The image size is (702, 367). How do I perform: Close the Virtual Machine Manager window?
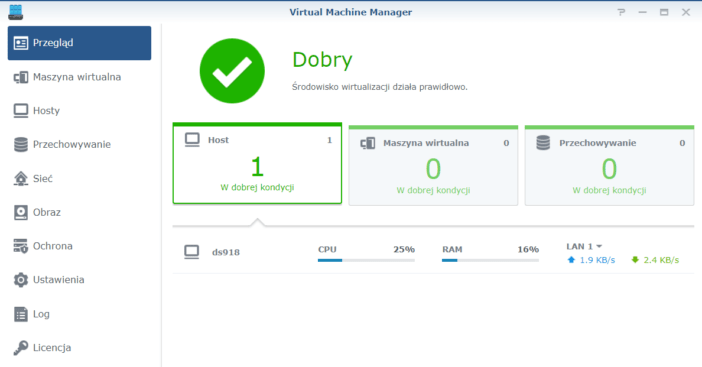[686, 12]
